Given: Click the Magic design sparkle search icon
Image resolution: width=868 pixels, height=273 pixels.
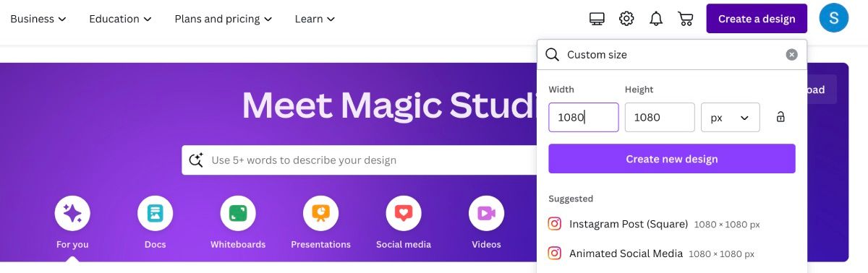Looking at the screenshot, I should (196, 160).
